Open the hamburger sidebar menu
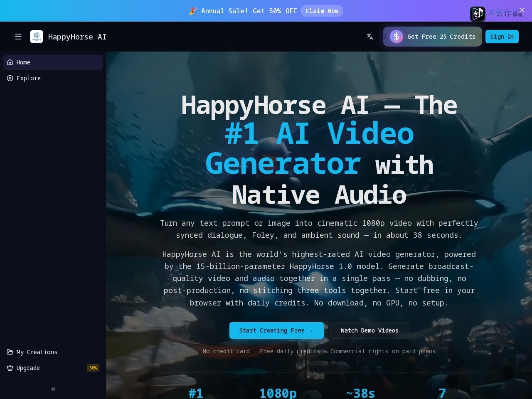532x399 pixels. pos(18,37)
